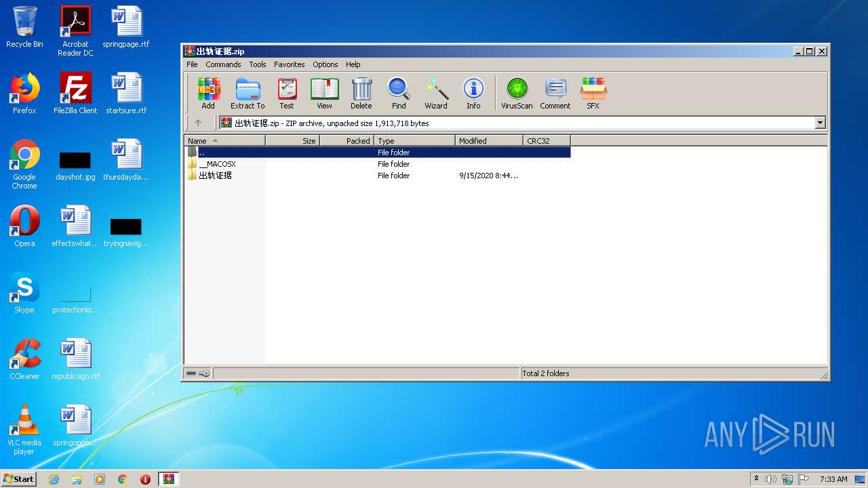Sort by the Type column header
868x488 pixels.
pos(414,140)
